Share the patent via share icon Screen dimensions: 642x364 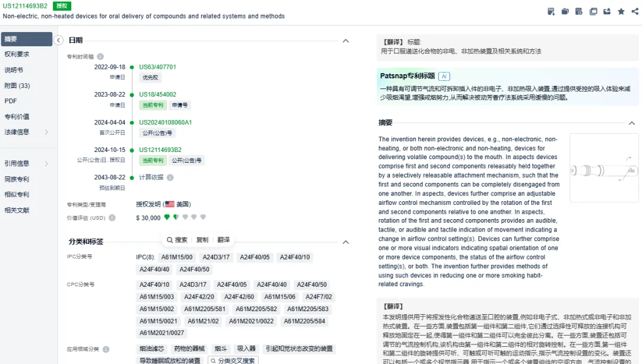click(x=635, y=11)
